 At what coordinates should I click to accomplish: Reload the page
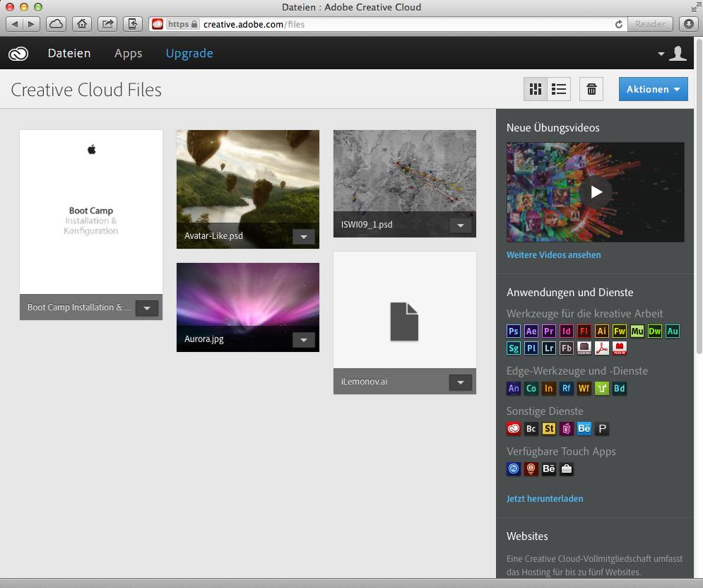(x=619, y=24)
